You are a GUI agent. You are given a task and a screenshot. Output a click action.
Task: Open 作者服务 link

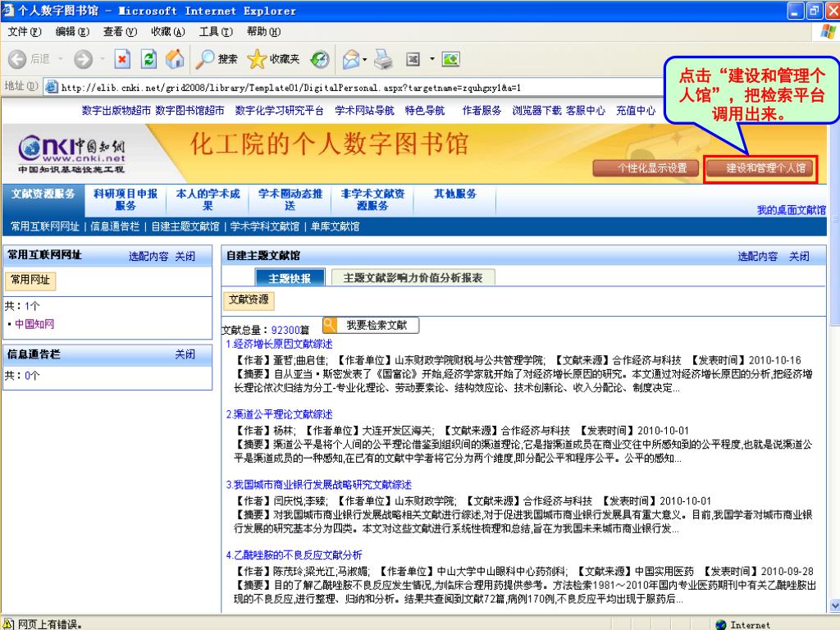click(x=482, y=111)
